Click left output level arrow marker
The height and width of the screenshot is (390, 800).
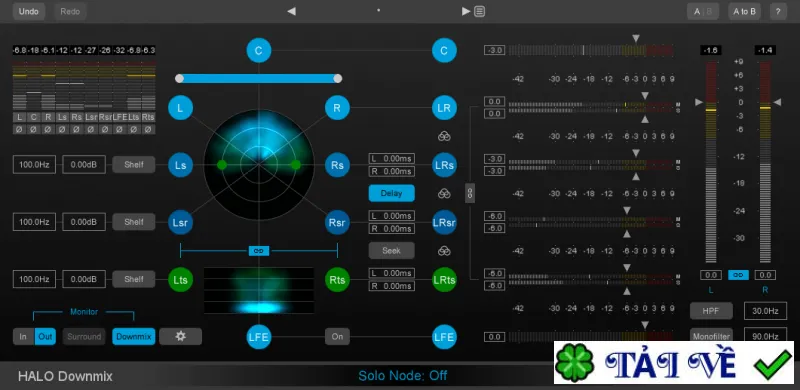tap(698, 102)
